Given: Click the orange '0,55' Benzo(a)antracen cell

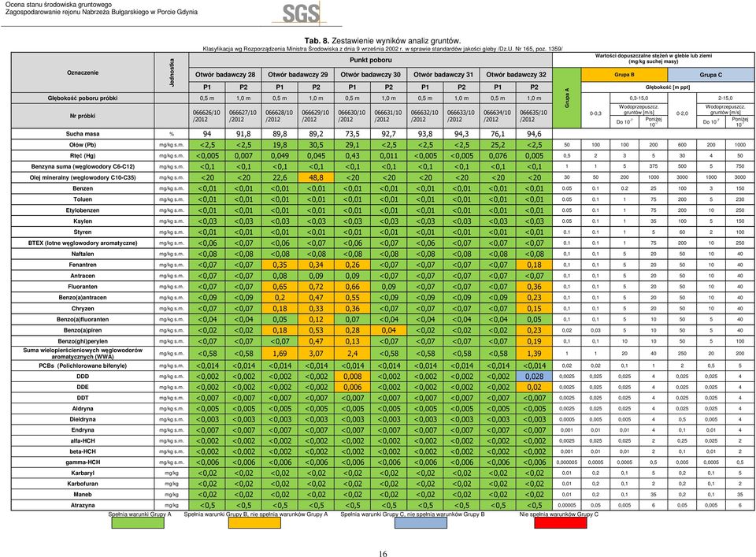Looking at the screenshot, I should (352, 298).
